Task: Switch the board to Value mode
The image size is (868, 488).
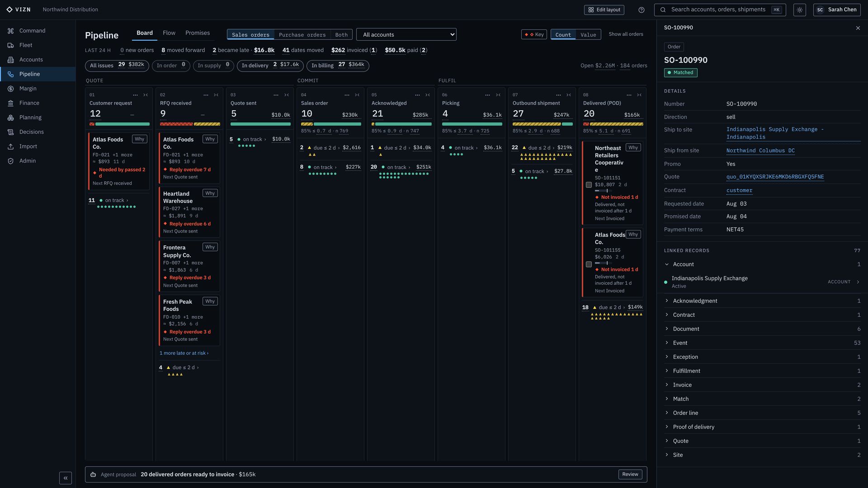Action: [588, 35]
